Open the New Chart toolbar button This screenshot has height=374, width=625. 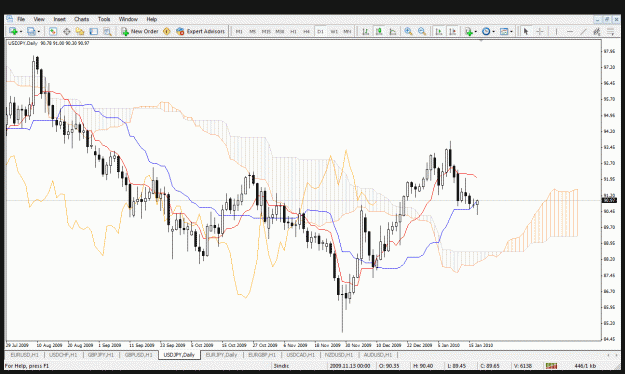[13, 31]
